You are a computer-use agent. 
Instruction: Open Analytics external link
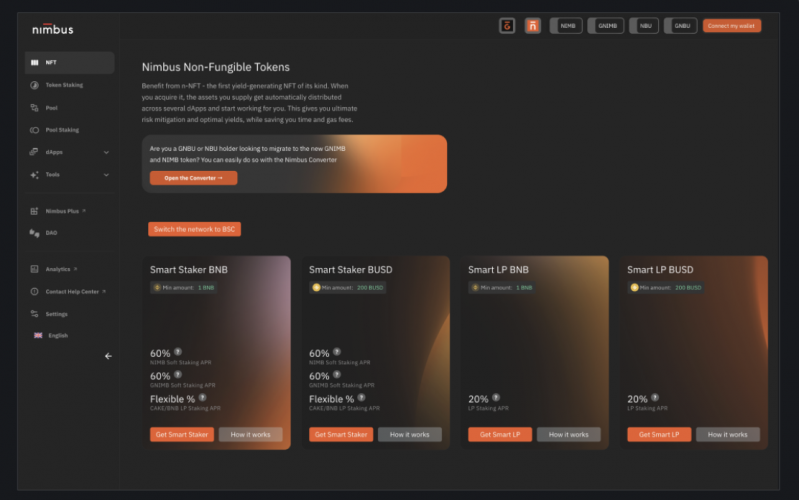coord(61,269)
